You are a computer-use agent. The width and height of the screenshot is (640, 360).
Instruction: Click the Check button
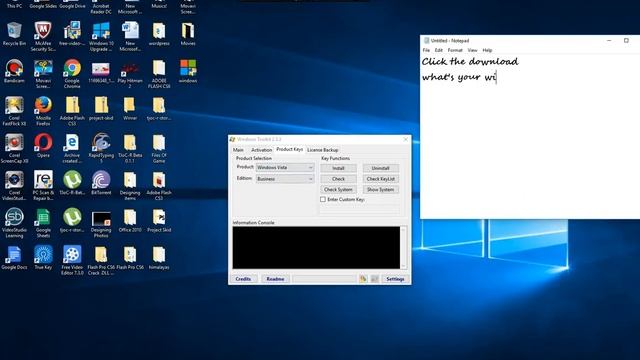338,179
